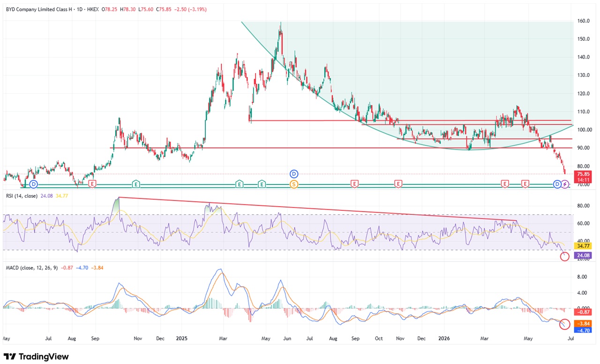600x364 pixels.
Task: Click the green earnings E marker below March 2025
Action: coord(239,184)
